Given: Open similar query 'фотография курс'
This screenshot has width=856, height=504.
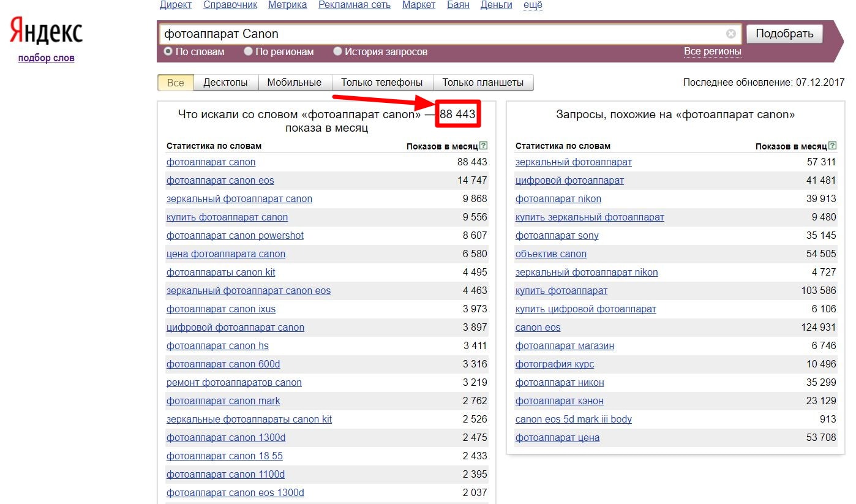Looking at the screenshot, I should (x=555, y=364).
